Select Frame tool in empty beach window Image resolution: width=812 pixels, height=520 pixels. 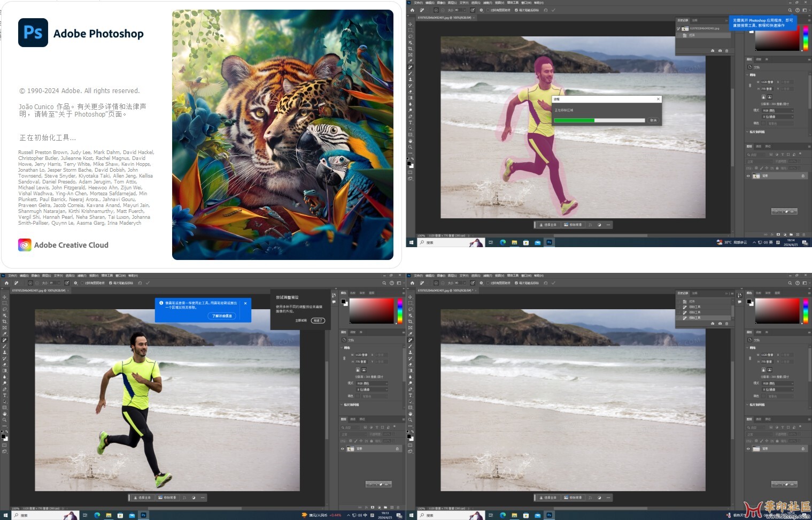pos(410,328)
